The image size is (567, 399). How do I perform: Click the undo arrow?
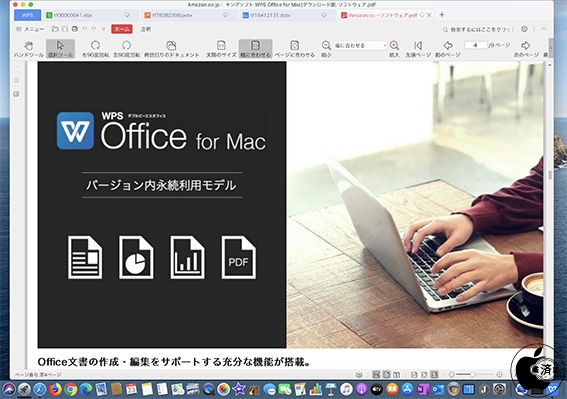(x=84, y=29)
